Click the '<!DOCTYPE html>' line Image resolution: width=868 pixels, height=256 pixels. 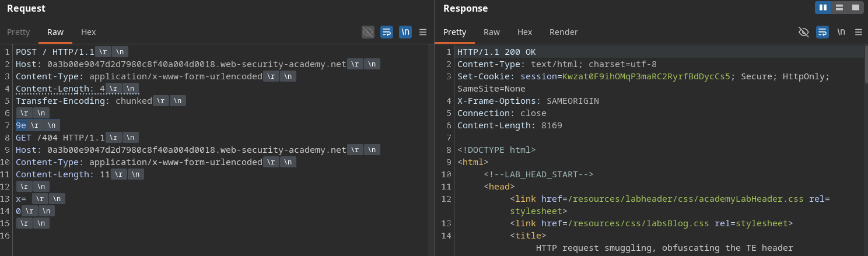[496, 150]
